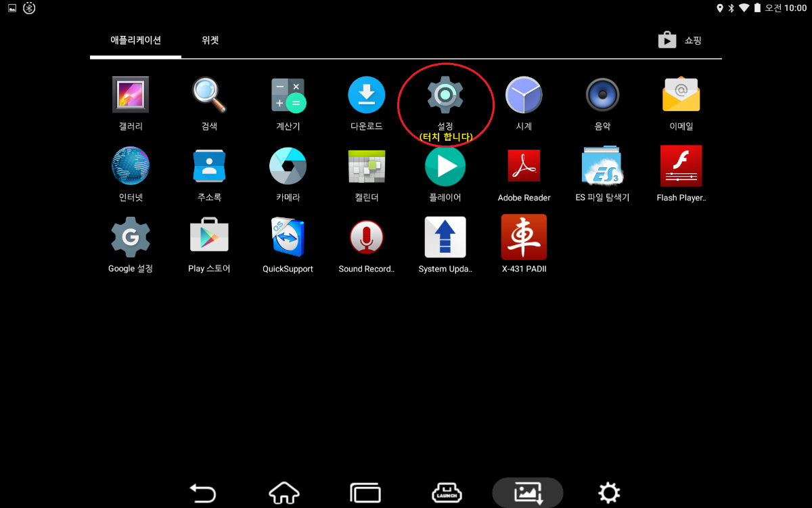Open the circled 설정 settings app
Viewport: 812px width, 508px height.
point(445,95)
